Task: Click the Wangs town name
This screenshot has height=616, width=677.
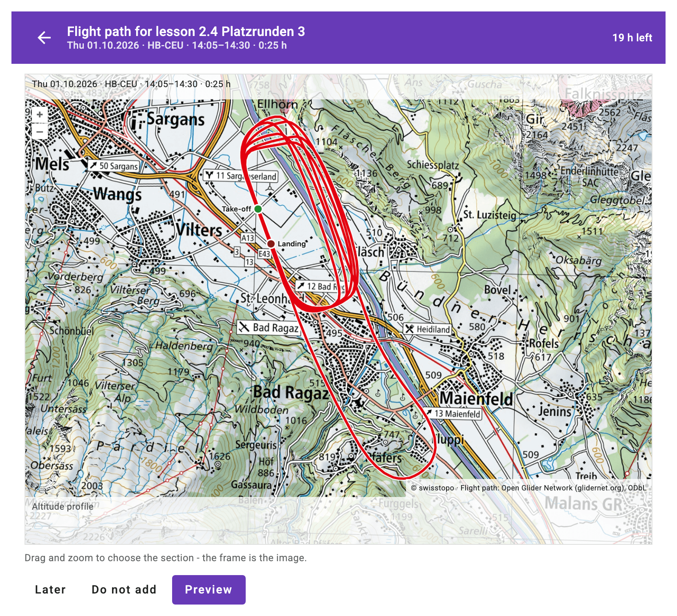Action: [118, 194]
